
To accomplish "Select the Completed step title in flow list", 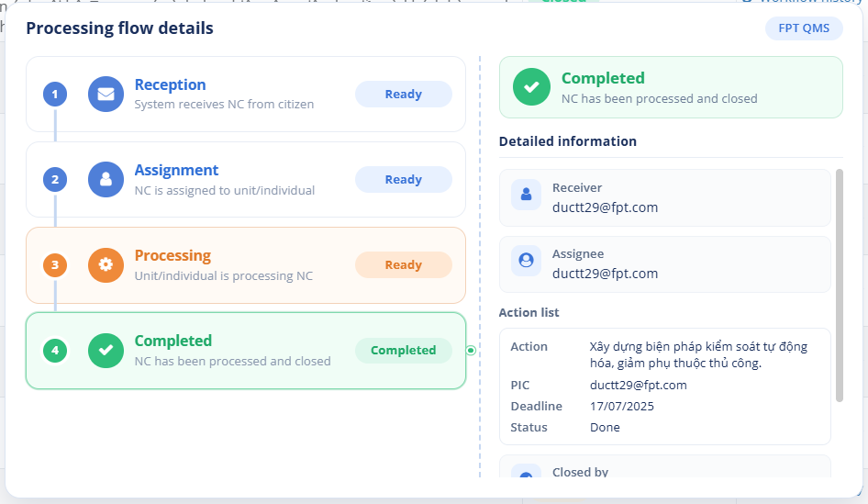I will pos(173,341).
